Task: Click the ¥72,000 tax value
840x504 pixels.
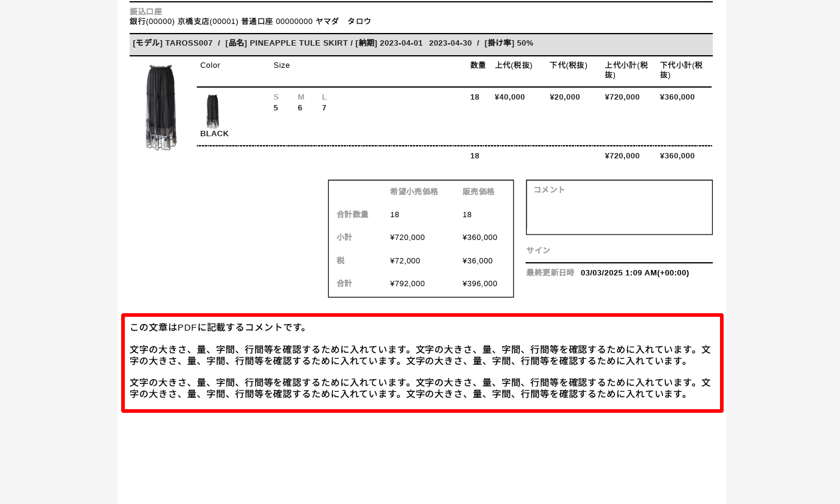Action: coord(405,260)
